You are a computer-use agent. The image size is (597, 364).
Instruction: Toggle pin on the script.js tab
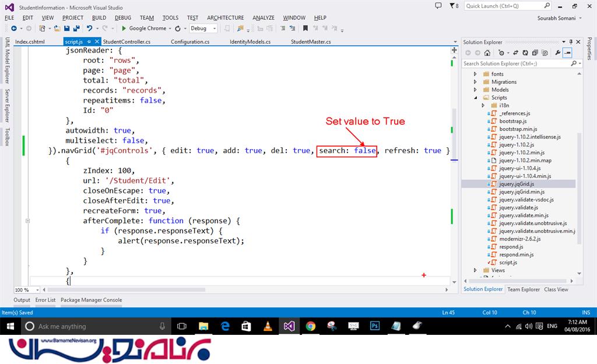tap(89, 42)
